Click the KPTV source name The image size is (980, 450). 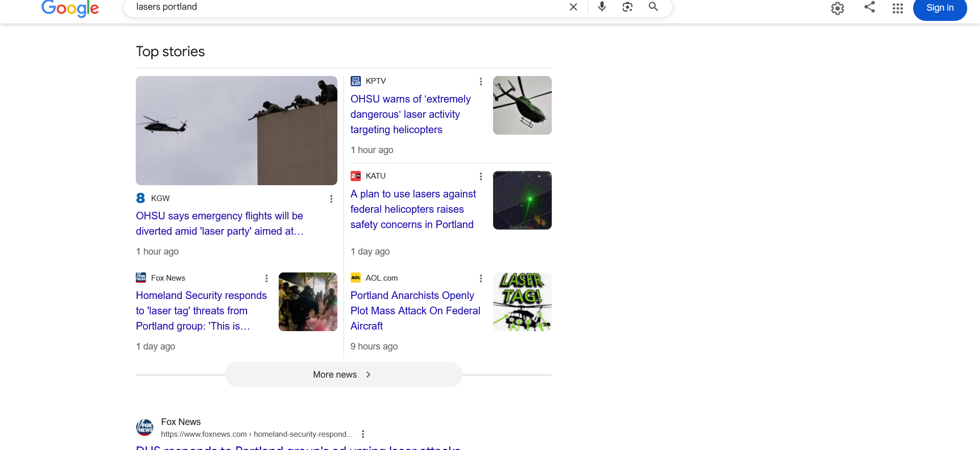click(x=376, y=81)
